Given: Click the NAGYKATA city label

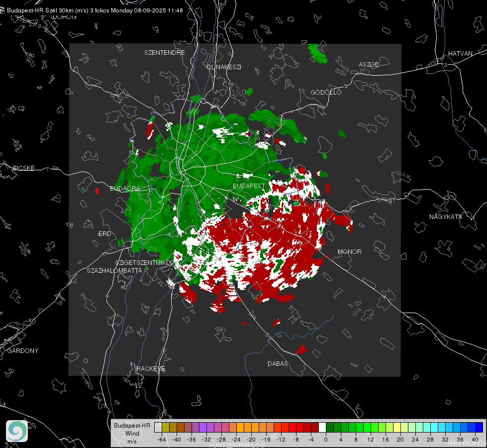Looking at the screenshot, I should point(446,217).
